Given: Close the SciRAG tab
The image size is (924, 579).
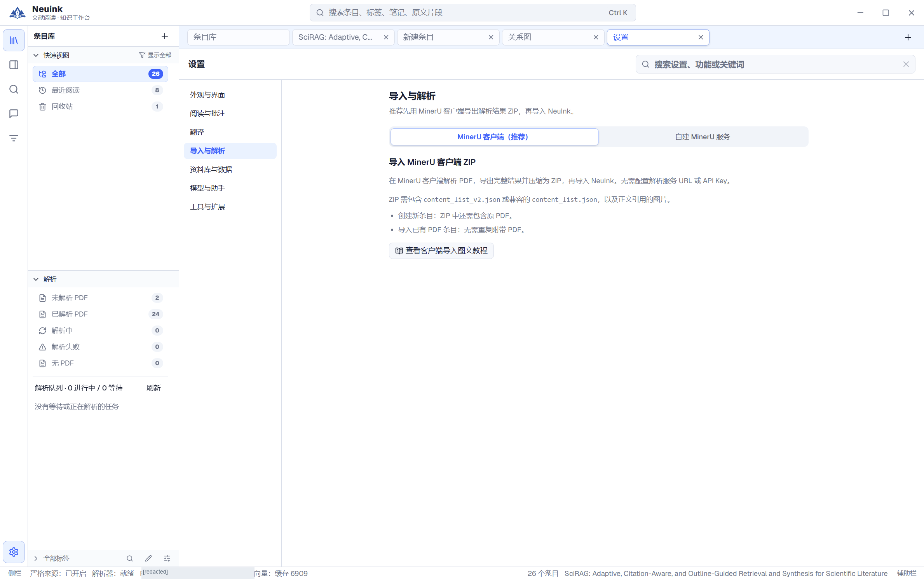Looking at the screenshot, I should 386,37.
